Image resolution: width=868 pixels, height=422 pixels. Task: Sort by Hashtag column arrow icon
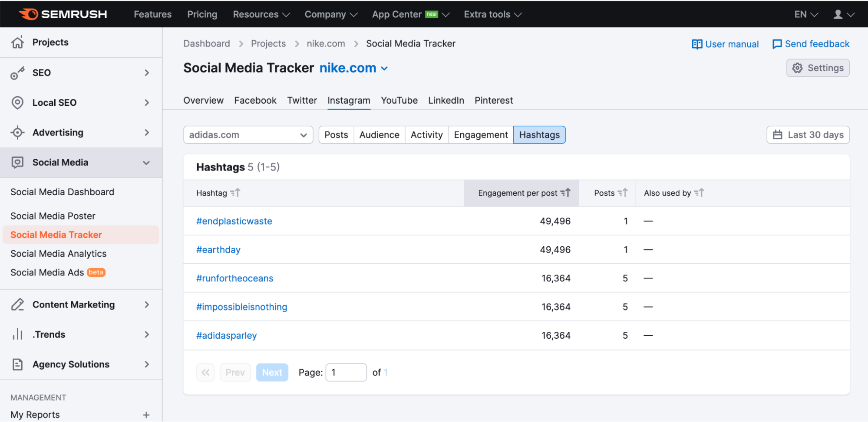(235, 193)
